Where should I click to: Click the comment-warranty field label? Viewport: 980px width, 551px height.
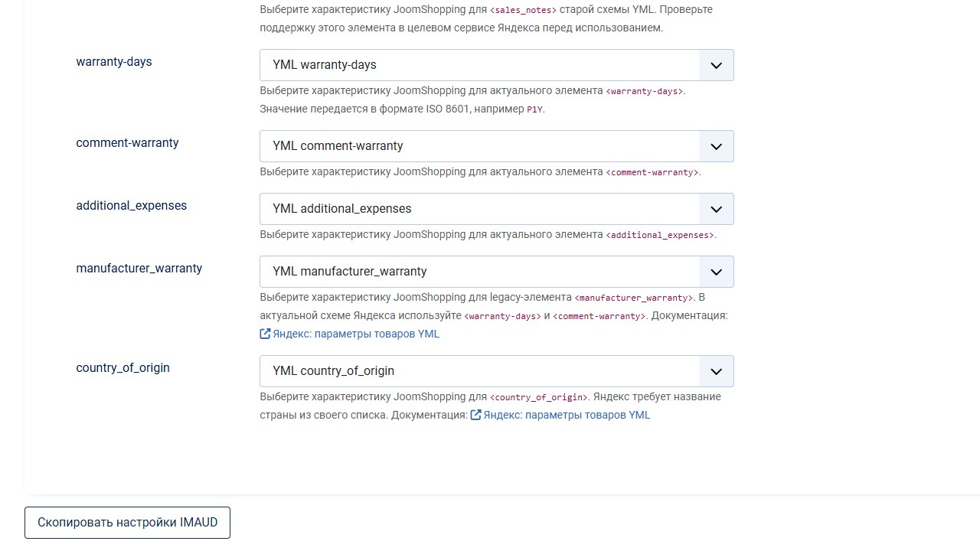click(127, 143)
